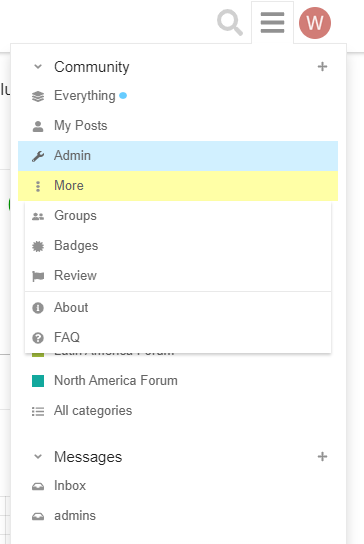
Task: Click the More vertical dots icon
Action: [38, 186]
